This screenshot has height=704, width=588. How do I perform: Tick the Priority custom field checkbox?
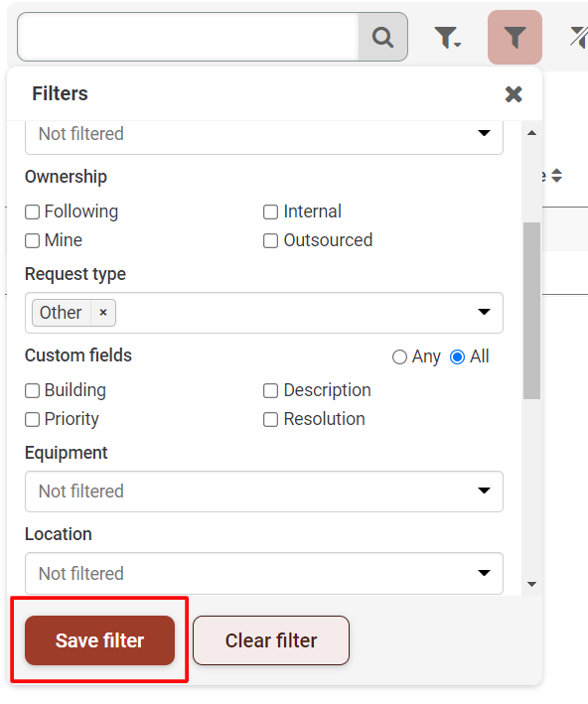click(x=33, y=419)
